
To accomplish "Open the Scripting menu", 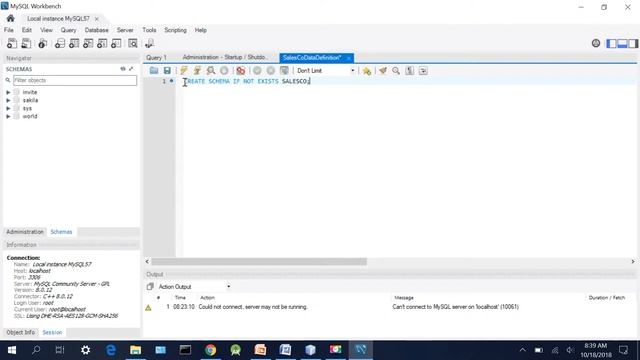I will (x=176, y=30).
